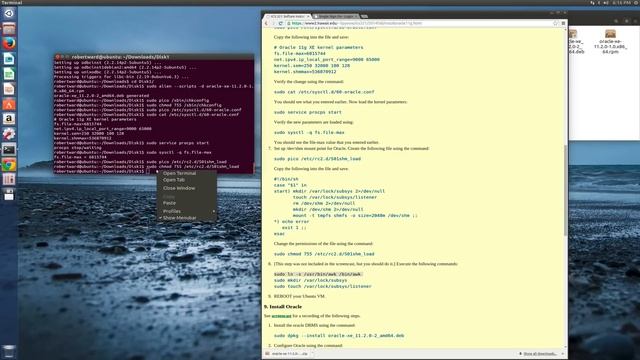Launch Firefox from the launcher
The image size is (640, 360).
pos(9,44)
